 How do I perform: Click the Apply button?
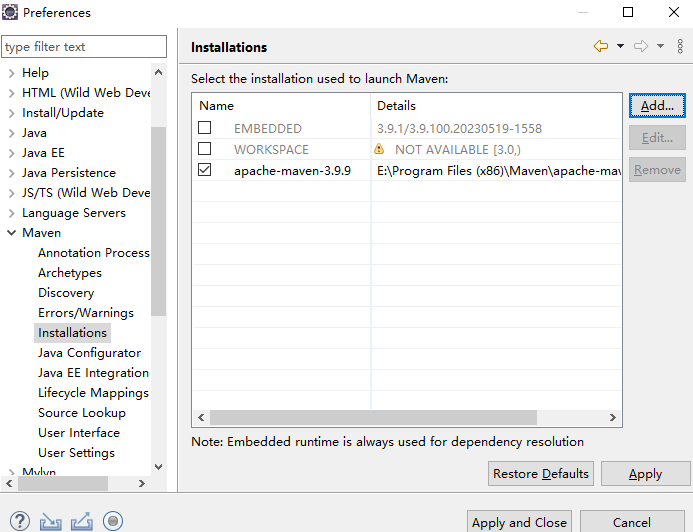[x=645, y=474]
